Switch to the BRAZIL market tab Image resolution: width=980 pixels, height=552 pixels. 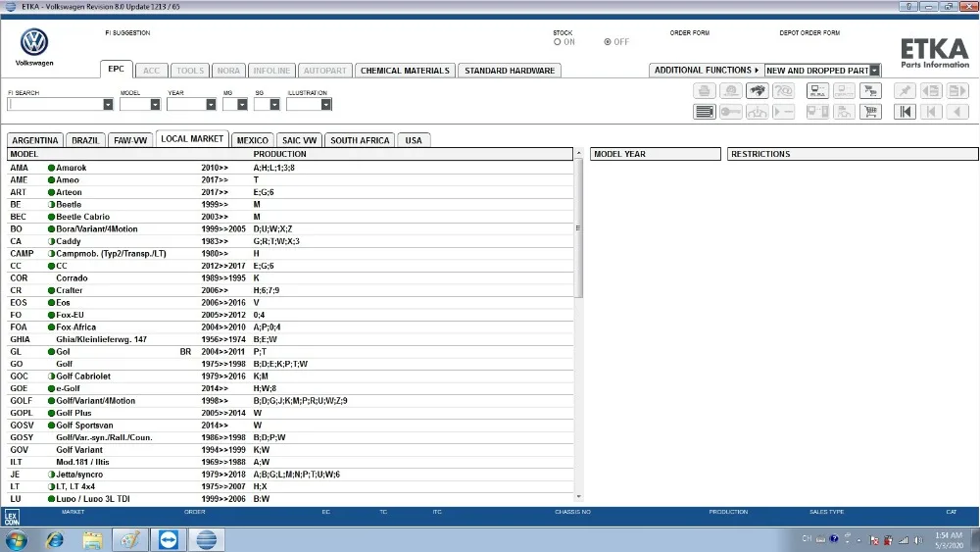(85, 140)
